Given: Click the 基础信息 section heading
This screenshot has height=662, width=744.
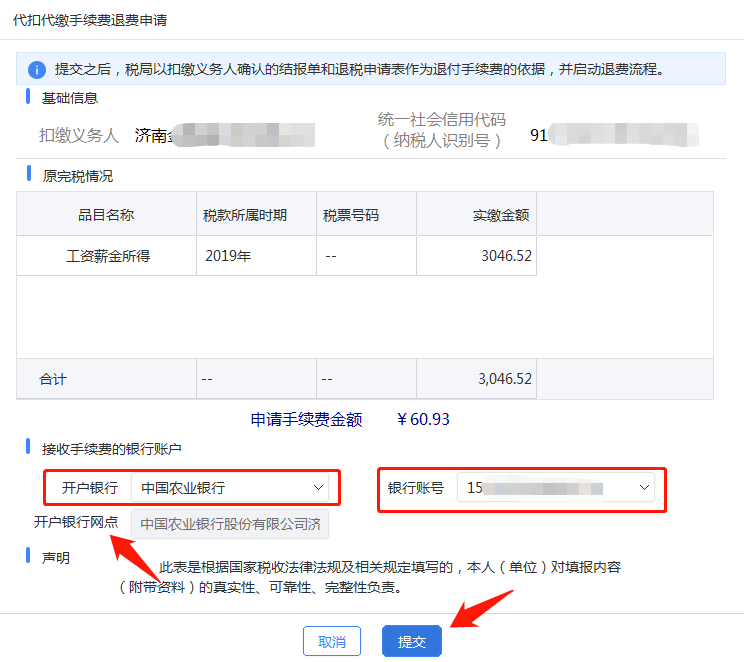Looking at the screenshot, I should point(70,98).
